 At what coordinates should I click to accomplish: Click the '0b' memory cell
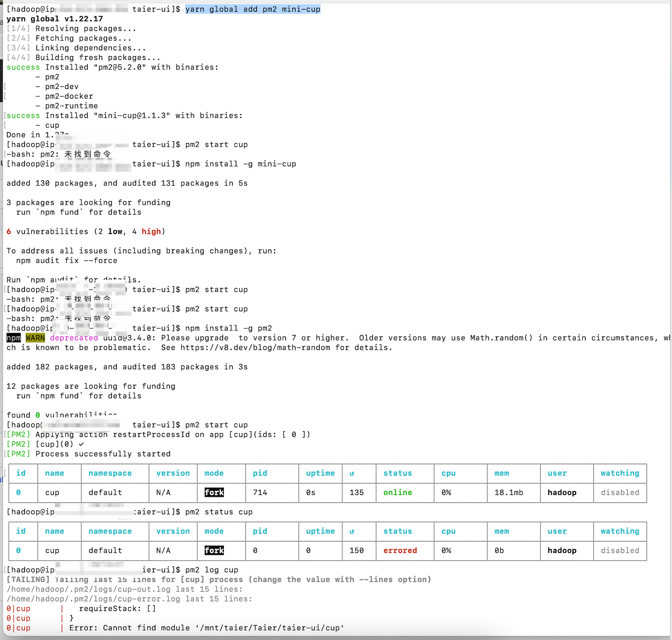[499, 551]
